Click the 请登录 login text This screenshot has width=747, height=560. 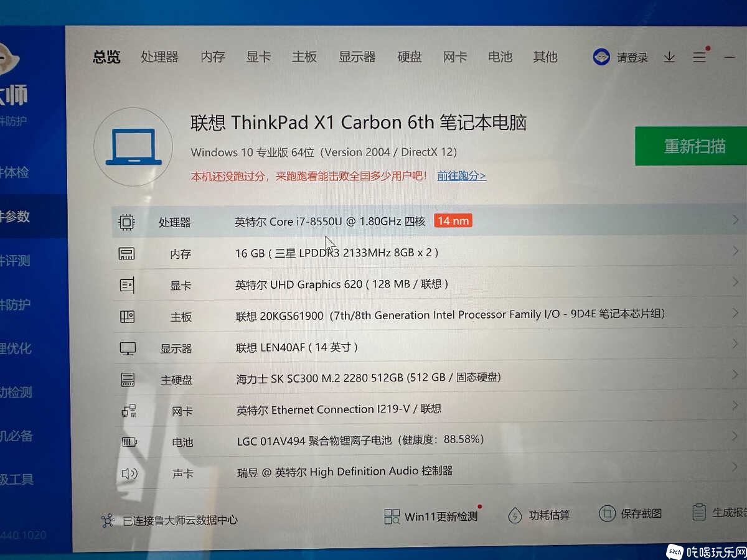tap(632, 58)
